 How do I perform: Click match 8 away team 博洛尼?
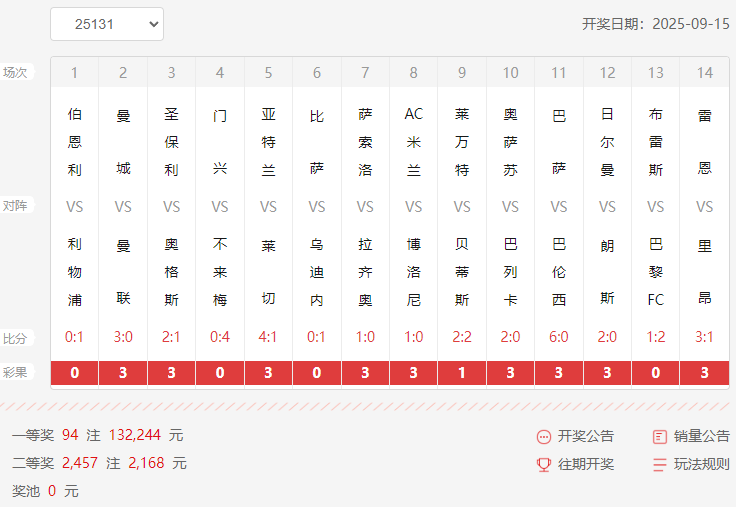(414, 272)
